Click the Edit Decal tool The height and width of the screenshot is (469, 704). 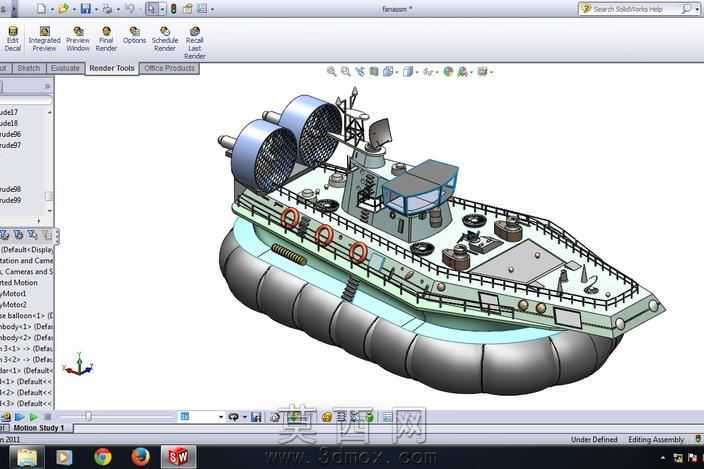pos(13,38)
